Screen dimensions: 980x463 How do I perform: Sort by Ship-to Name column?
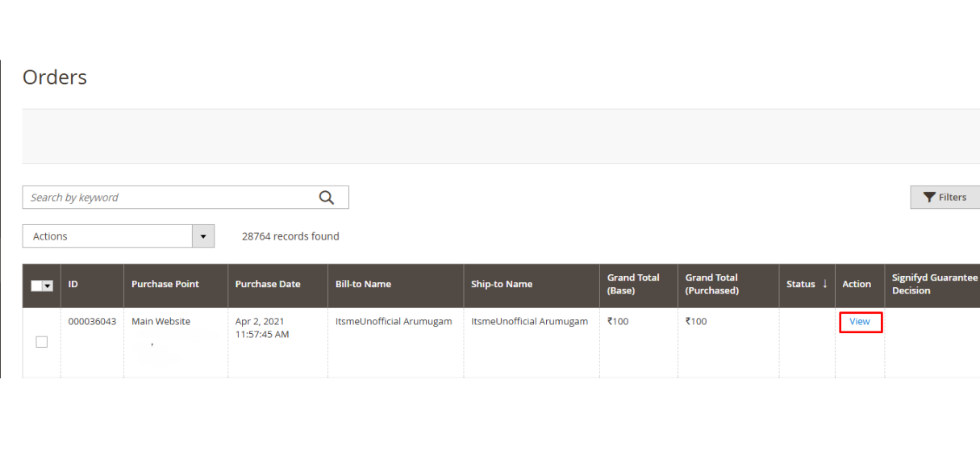532,285
